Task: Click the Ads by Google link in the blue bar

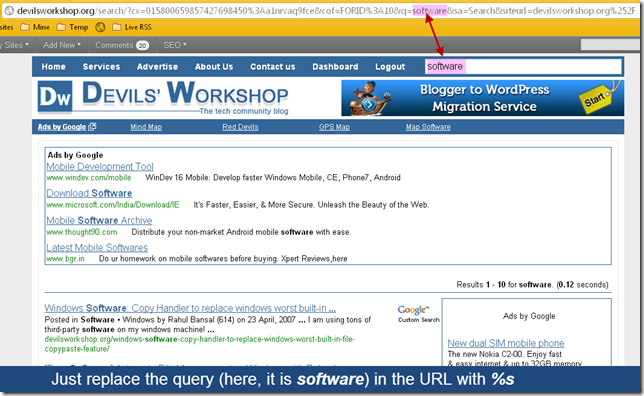Action: pos(62,127)
